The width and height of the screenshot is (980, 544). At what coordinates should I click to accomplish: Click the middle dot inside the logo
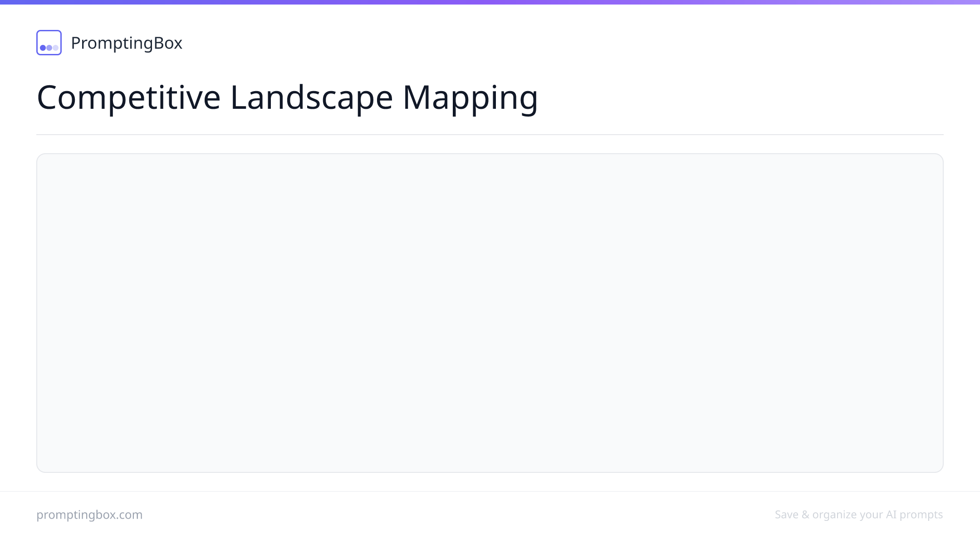(x=49, y=48)
